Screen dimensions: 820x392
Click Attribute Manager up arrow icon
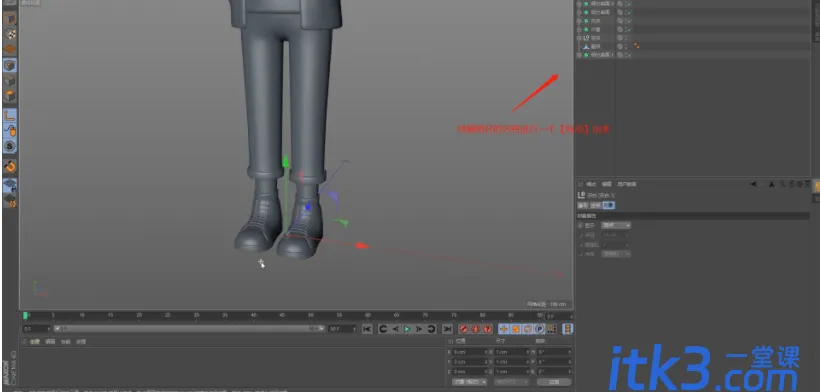pos(771,184)
